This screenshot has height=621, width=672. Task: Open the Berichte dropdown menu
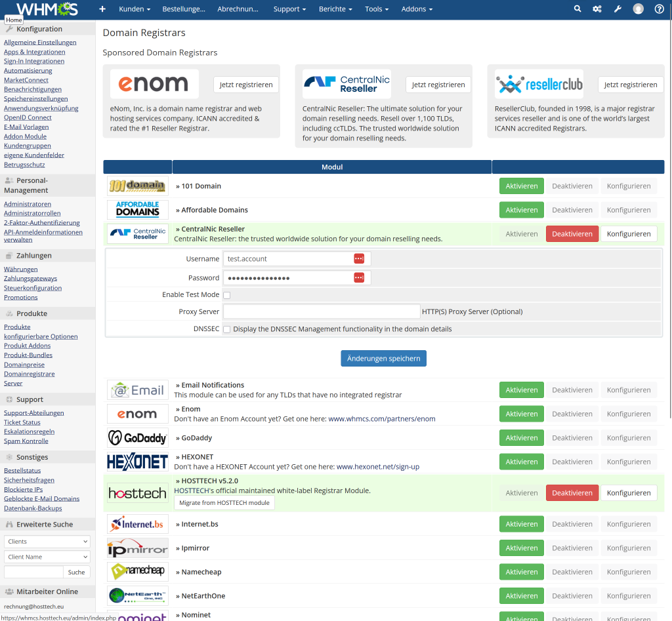pyautogui.click(x=335, y=9)
